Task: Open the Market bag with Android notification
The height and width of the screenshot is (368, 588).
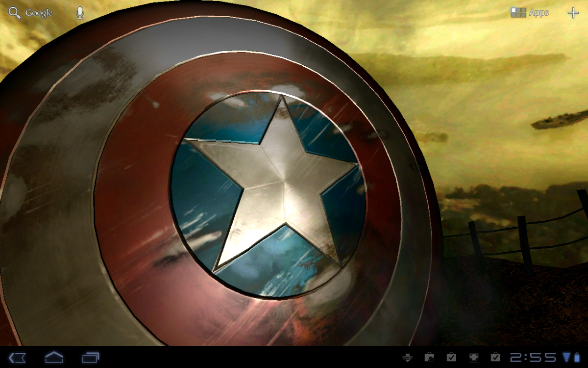Action: [429, 357]
